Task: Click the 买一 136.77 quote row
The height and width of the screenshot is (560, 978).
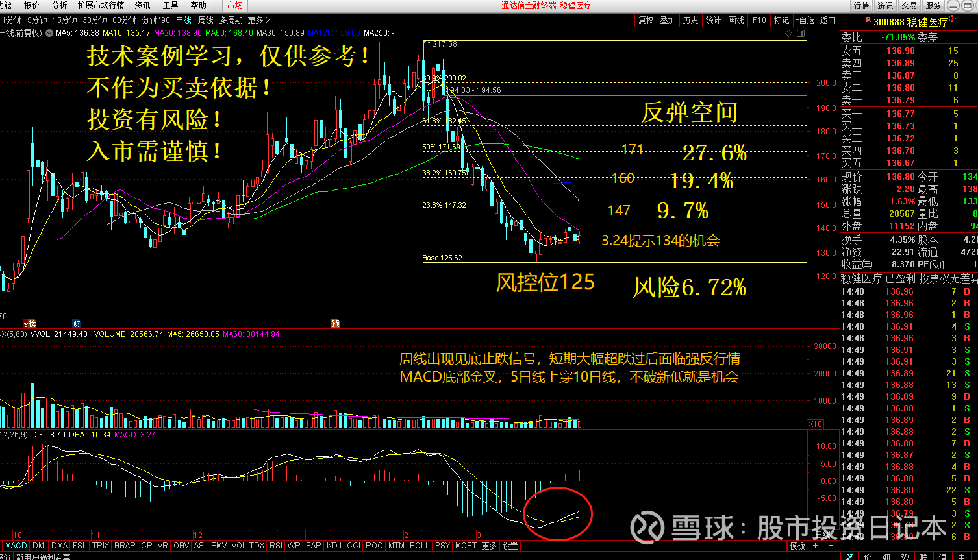Action: 909,114
